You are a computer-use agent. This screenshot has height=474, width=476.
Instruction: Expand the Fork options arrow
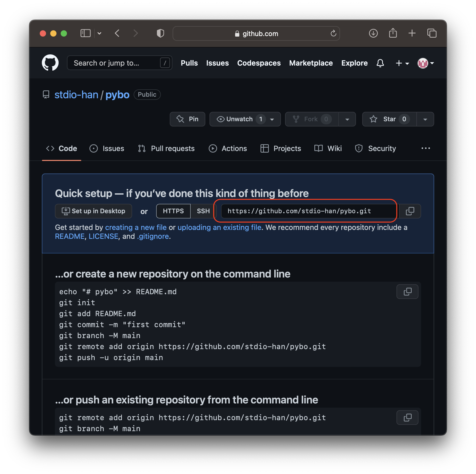click(347, 119)
